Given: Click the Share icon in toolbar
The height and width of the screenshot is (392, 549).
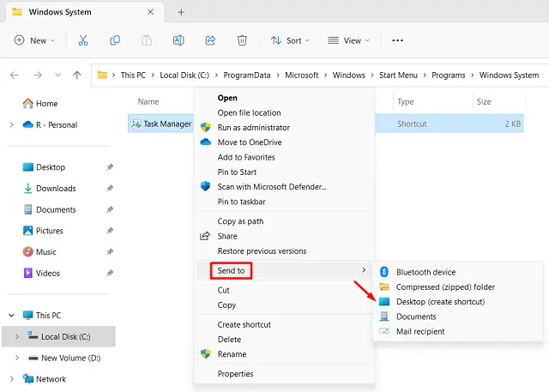Looking at the screenshot, I should pyautogui.click(x=210, y=40).
